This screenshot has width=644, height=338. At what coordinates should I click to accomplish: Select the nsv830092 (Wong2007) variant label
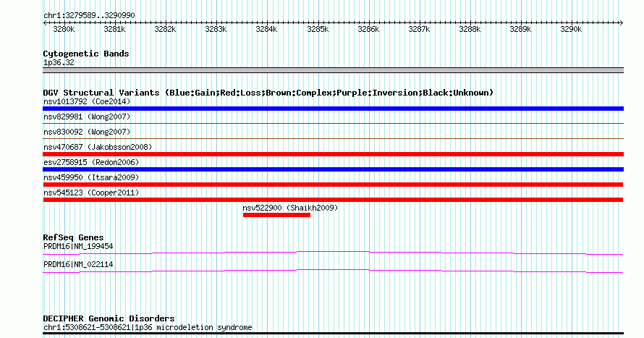click(x=87, y=132)
